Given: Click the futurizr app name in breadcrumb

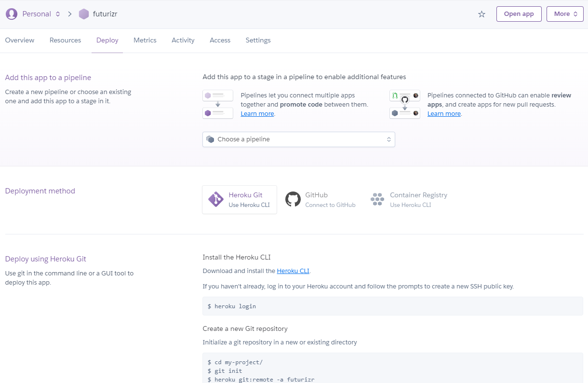Looking at the screenshot, I should (105, 14).
